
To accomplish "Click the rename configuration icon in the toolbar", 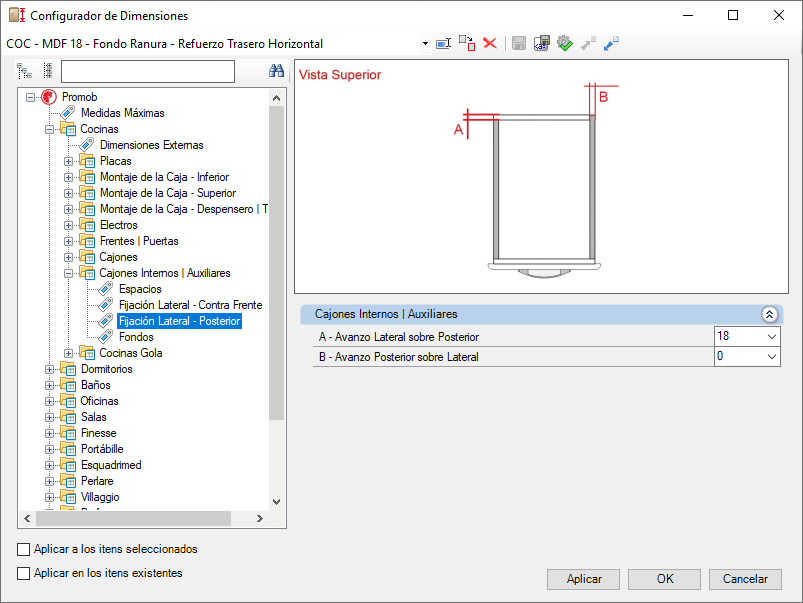I will [443, 44].
